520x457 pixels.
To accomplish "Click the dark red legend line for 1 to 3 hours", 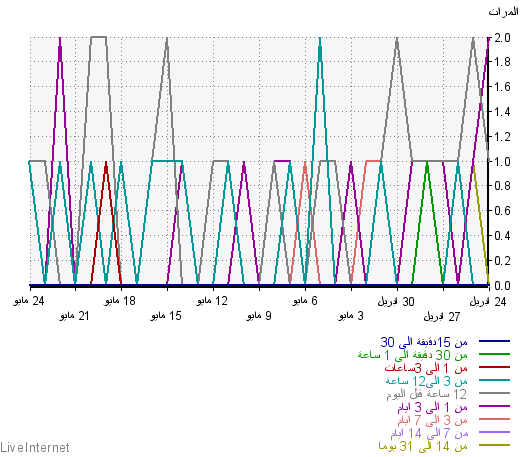I will click(x=494, y=367).
